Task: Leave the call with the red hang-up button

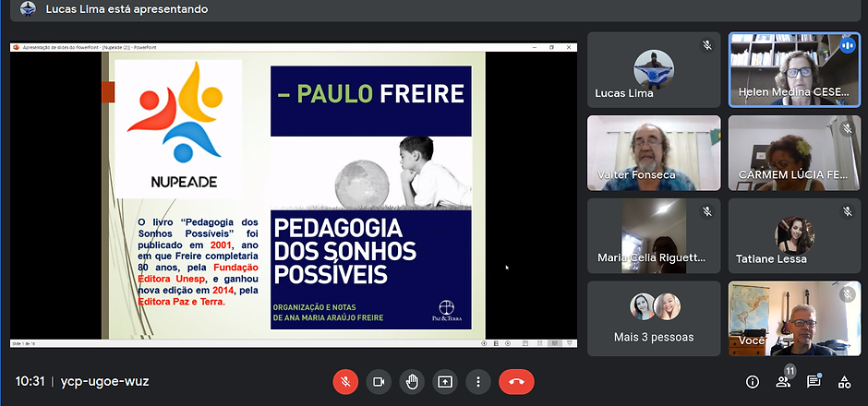Action: point(516,382)
